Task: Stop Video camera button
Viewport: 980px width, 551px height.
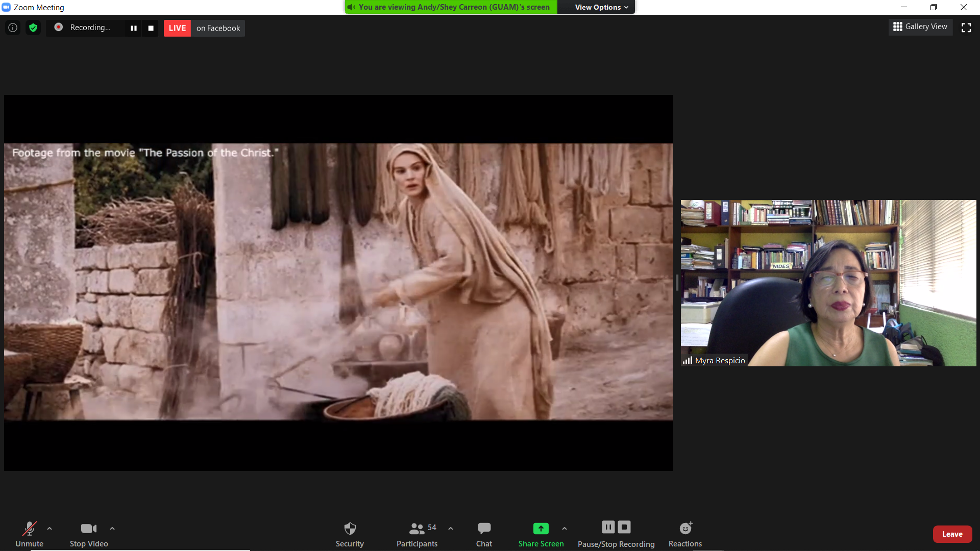Action: click(89, 534)
